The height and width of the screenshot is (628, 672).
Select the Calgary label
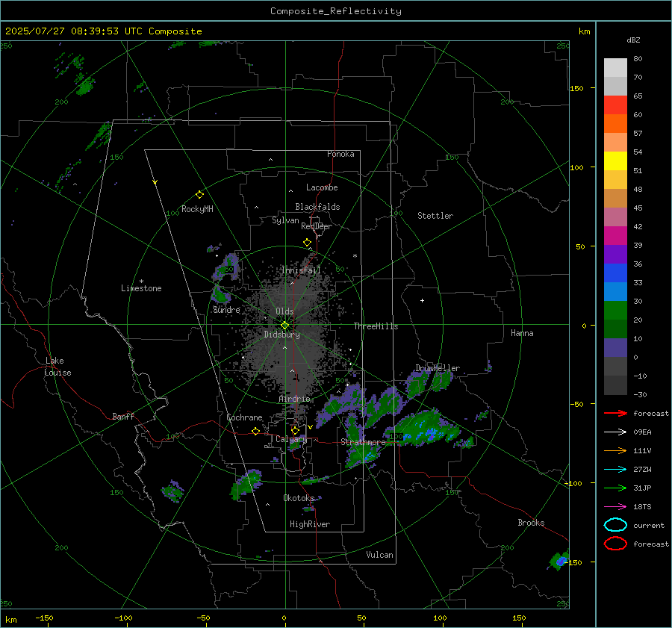coord(291,439)
